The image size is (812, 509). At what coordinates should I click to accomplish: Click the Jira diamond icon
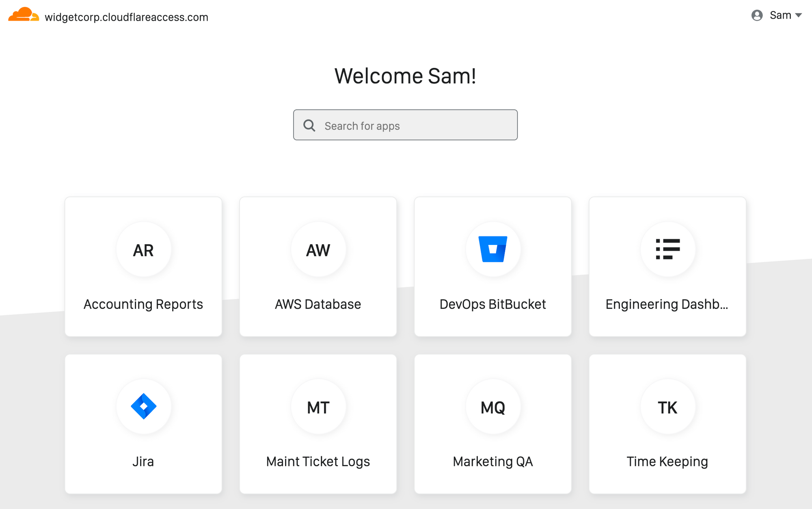tap(143, 406)
